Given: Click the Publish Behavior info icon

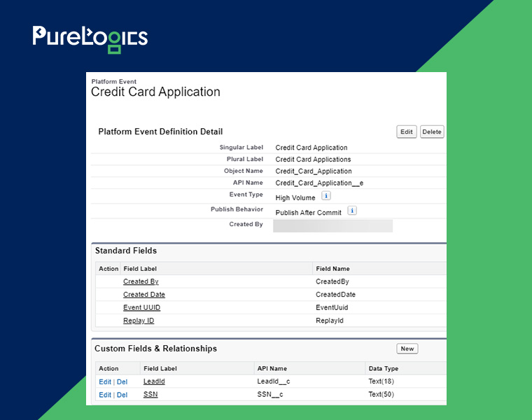Looking at the screenshot, I should pyautogui.click(x=352, y=211).
